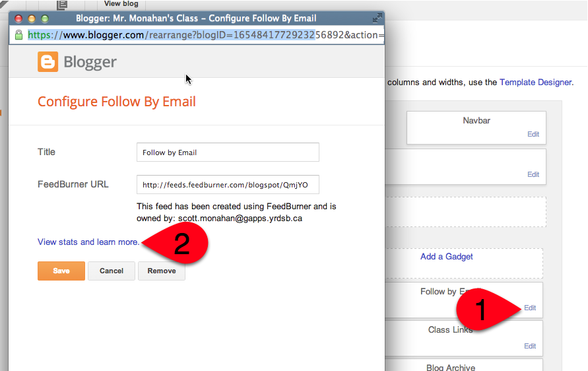Open the Template Designer link
This screenshot has width=588, height=371.
[535, 82]
